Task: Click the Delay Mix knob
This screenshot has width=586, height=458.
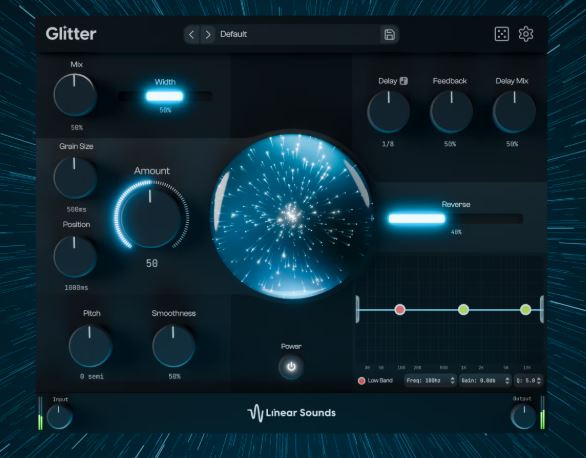Action: click(514, 111)
